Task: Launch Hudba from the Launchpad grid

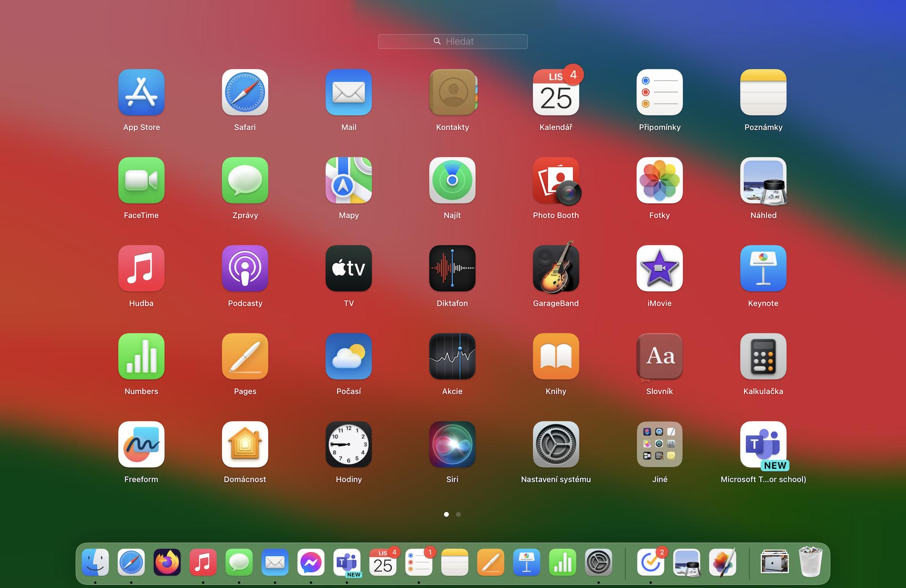Action: (141, 268)
